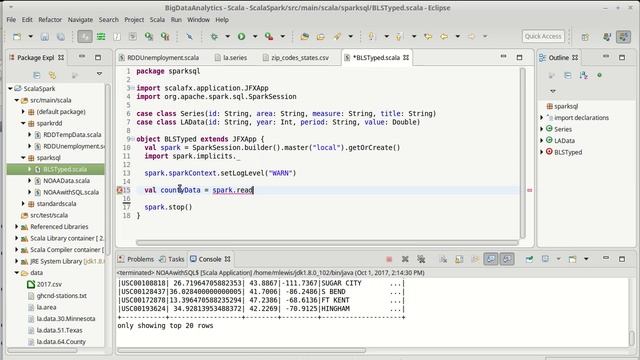Open the Run configurations dropdown arrow
640x360 pixels.
click(x=255, y=36)
